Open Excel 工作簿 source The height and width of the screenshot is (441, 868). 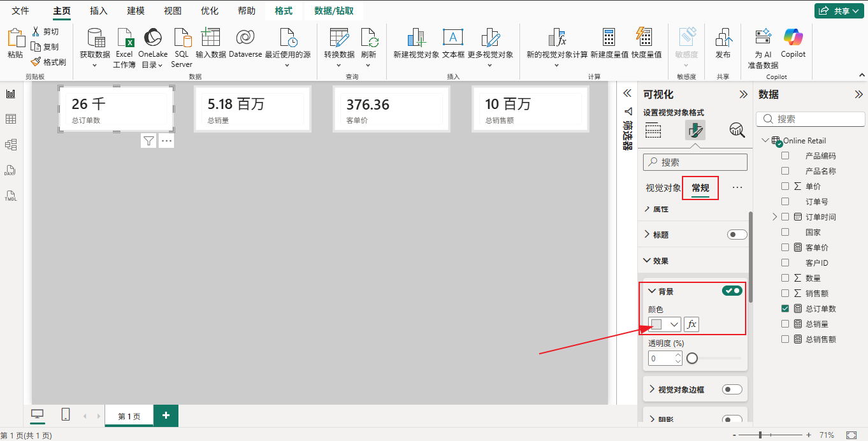tap(124, 48)
